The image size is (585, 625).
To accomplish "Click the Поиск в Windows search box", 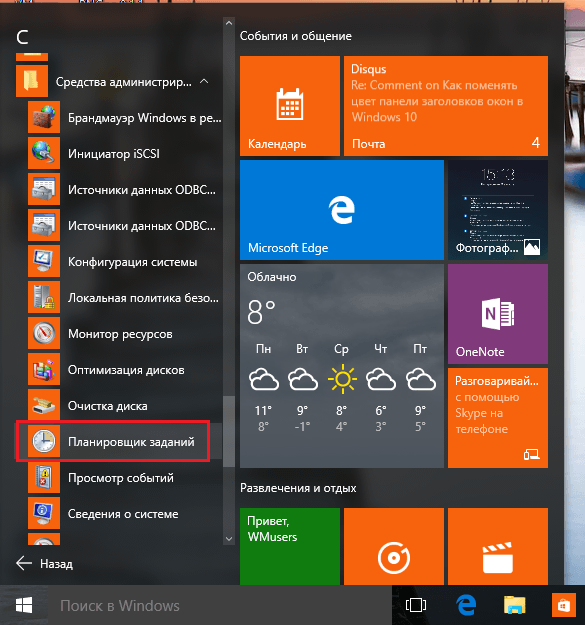I will [x=220, y=605].
